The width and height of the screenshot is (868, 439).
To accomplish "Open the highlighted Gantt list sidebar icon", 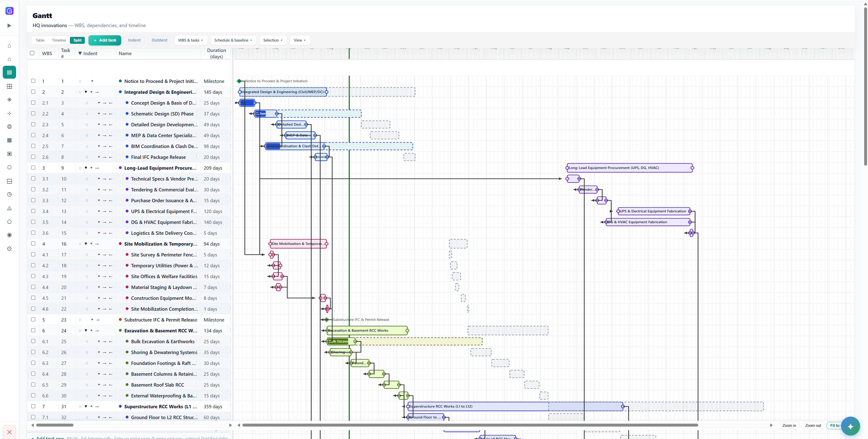I will 9,72.
